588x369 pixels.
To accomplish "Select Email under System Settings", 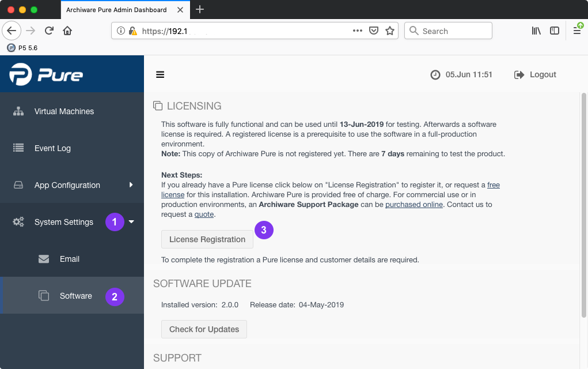I will tap(69, 259).
